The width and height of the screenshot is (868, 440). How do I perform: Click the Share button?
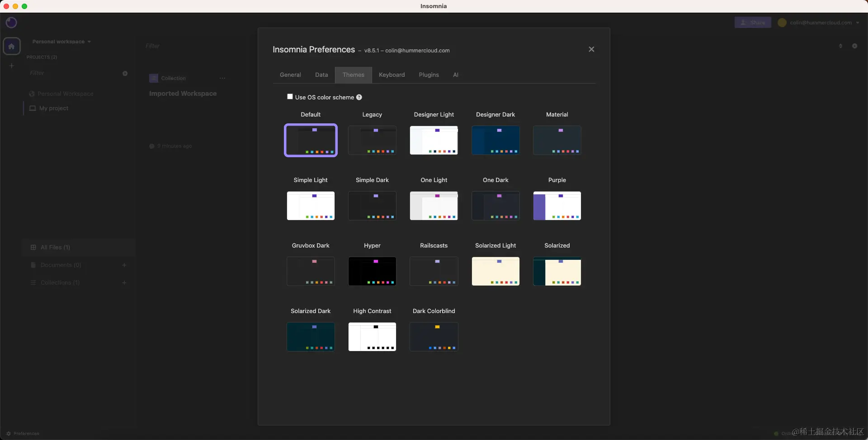[753, 23]
